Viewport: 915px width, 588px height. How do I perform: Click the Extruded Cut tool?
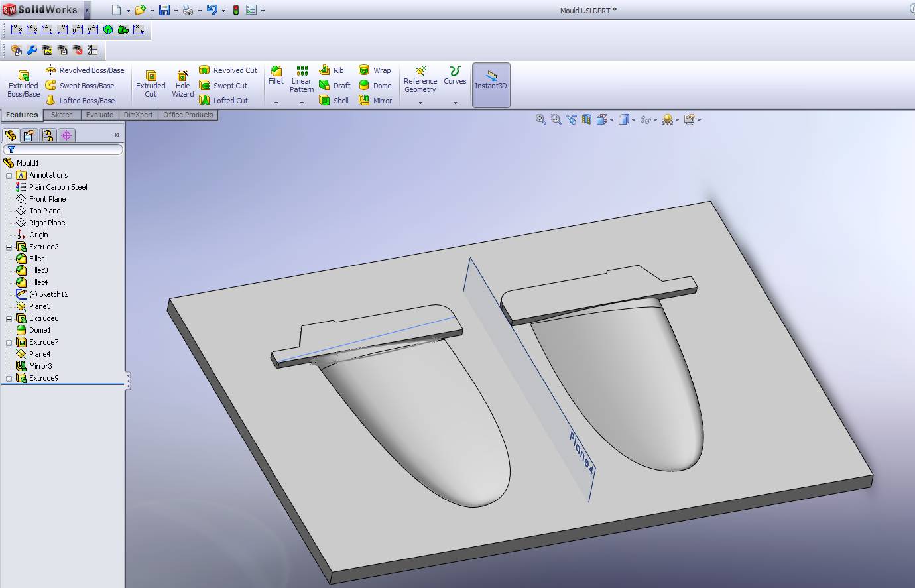point(151,84)
